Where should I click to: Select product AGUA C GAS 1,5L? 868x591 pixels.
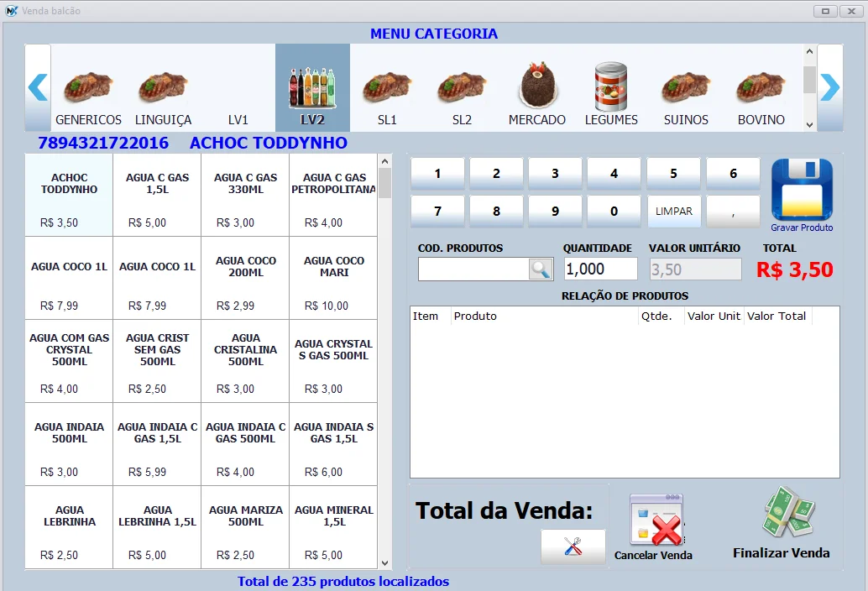[157, 196]
